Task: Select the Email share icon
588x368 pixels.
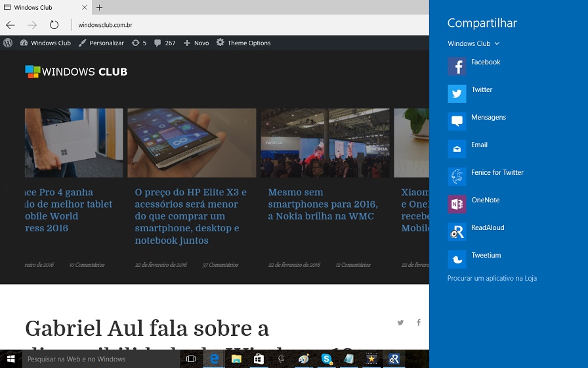Action: (x=457, y=149)
